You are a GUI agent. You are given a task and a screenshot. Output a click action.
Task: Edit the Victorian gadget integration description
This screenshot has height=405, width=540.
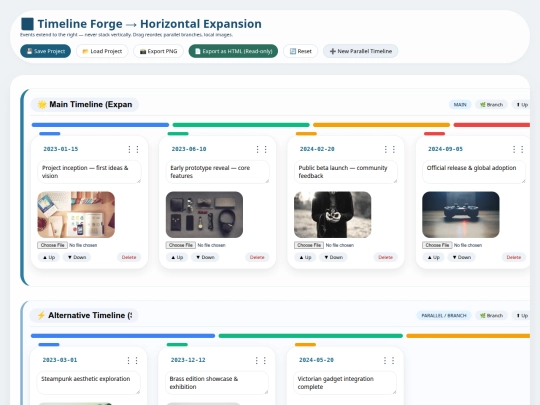(345, 383)
